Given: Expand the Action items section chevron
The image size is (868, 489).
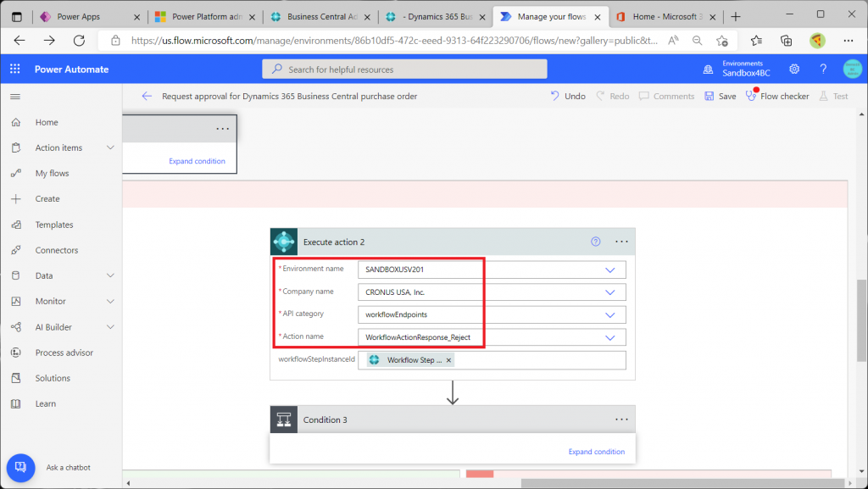Looking at the screenshot, I should coord(110,147).
